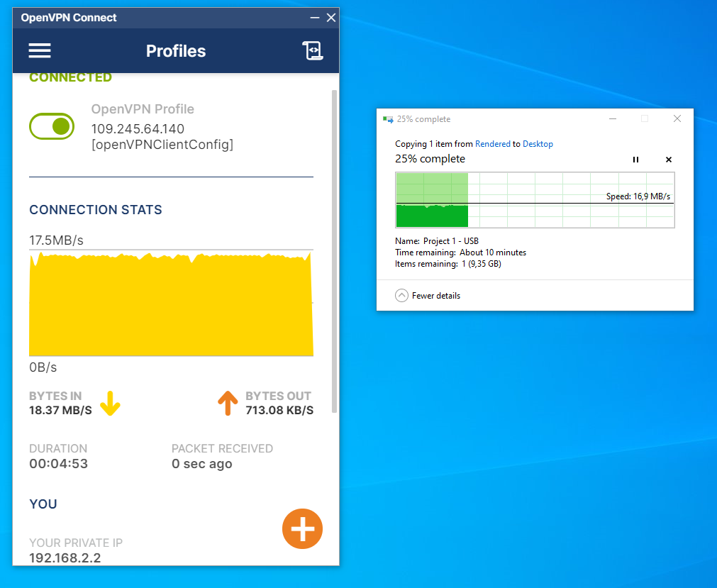The image size is (717, 588).
Task: Click the green copy progress speed graph
Action: coord(535,200)
